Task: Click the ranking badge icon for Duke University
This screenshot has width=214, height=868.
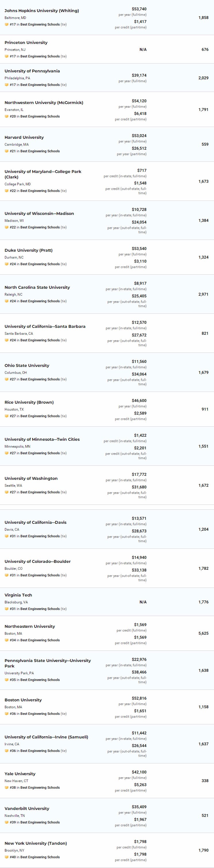Action: [6, 264]
